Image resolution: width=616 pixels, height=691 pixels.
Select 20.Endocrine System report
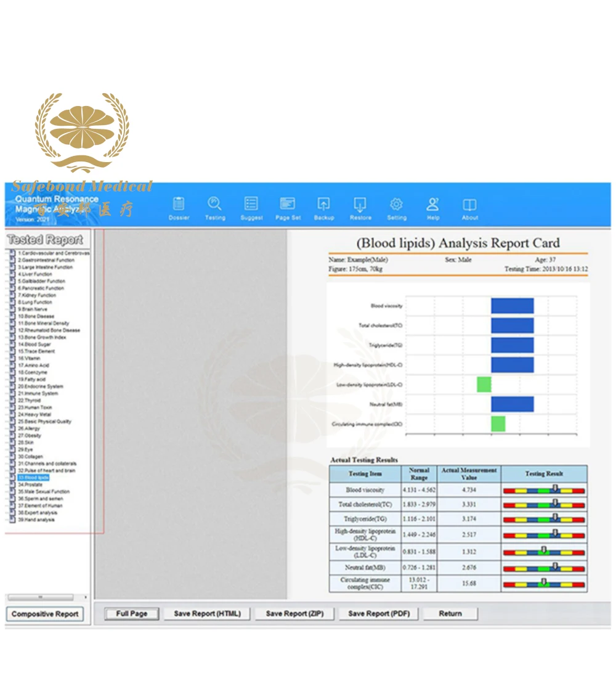click(41, 386)
